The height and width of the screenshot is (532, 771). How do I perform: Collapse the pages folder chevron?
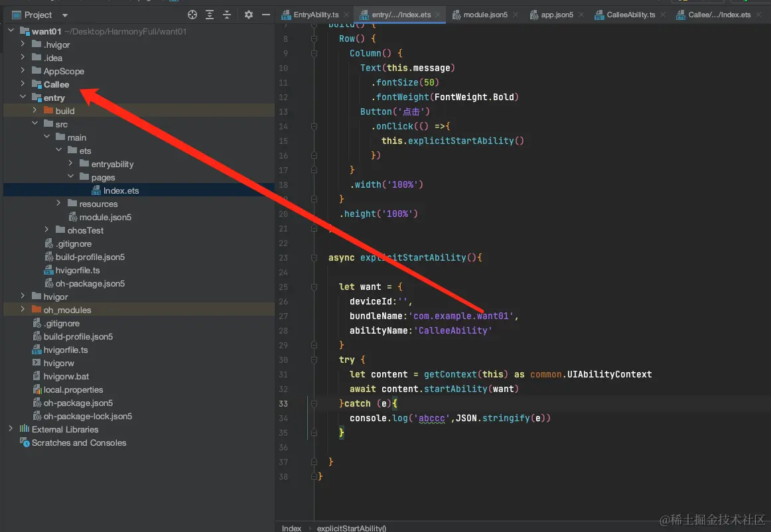[x=70, y=176]
